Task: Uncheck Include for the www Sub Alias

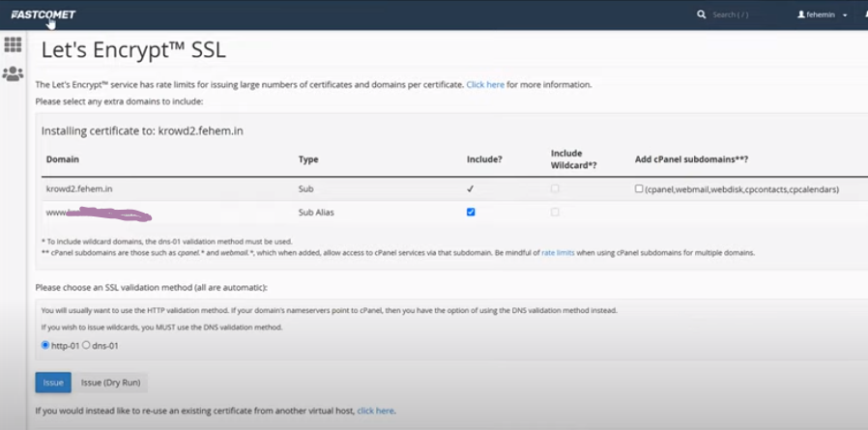Action: [471, 212]
